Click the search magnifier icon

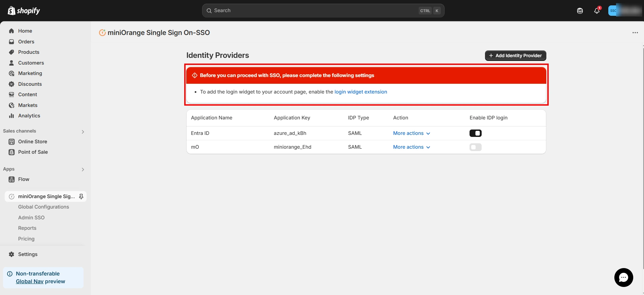[209, 11]
